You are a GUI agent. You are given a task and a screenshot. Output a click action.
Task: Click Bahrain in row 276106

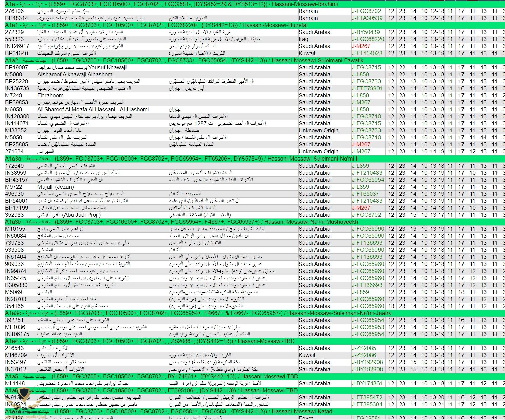(308, 11)
